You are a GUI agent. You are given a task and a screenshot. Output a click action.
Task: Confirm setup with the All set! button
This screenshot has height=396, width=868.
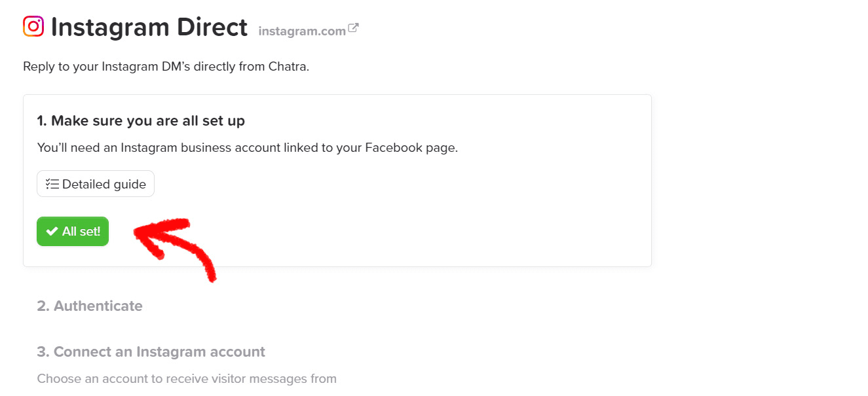(x=73, y=231)
